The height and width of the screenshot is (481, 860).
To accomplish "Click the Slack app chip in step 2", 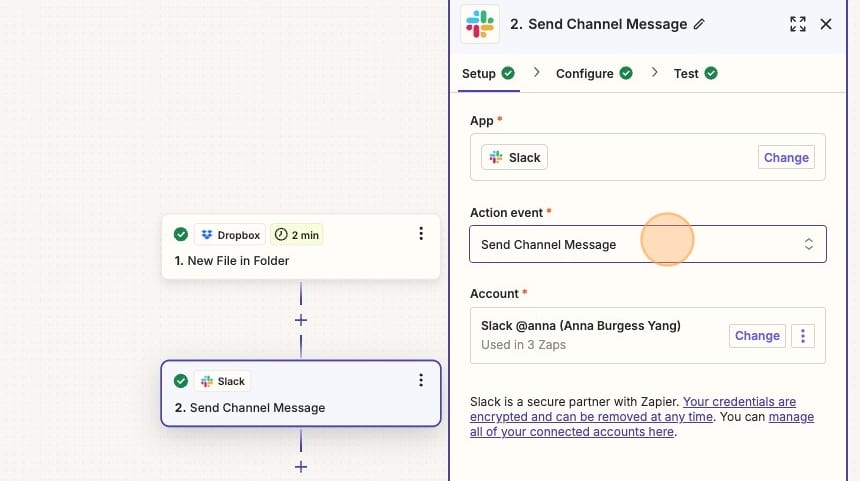I will click(222, 381).
